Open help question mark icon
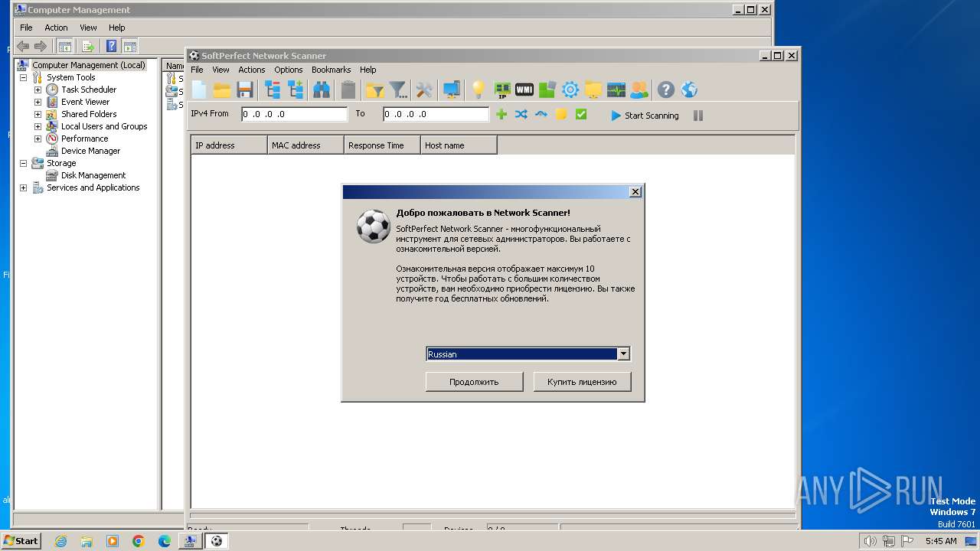The height and width of the screenshot is (551, 980). (666, 90)
